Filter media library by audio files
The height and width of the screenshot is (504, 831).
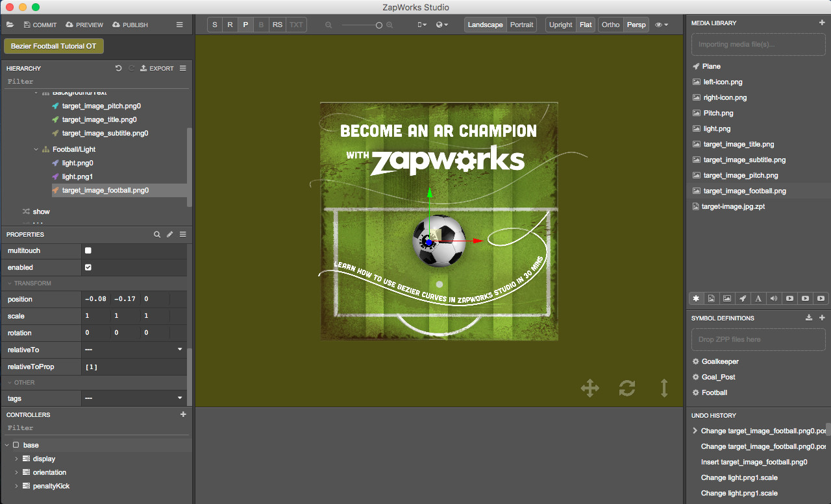774,298
